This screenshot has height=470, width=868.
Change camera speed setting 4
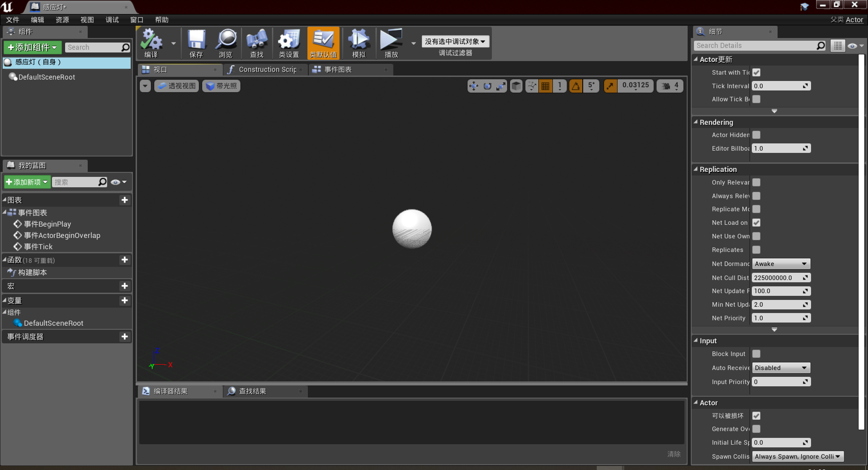tap(670, 86)
